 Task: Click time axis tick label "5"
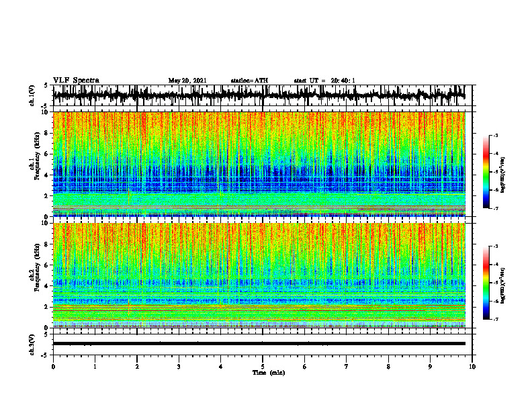[x=263, y=367]
